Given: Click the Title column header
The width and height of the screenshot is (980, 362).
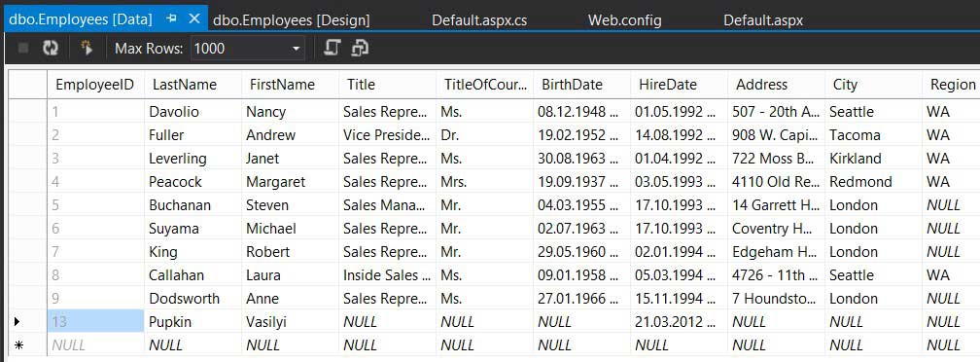Looking at the screenshot, I should [x=388, y=85].
